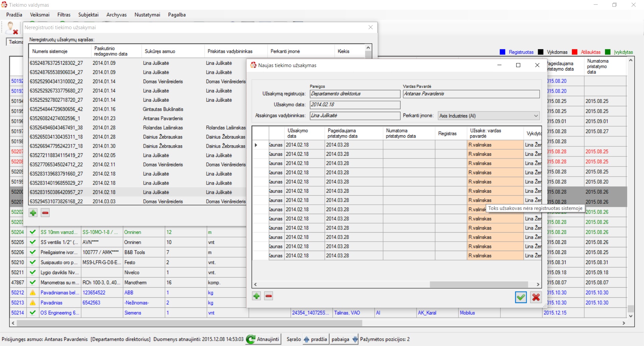644x346 pixels.
Task: Sort by the Priskirtas vadybininkas column header
Action: click(x=236, y=51)
